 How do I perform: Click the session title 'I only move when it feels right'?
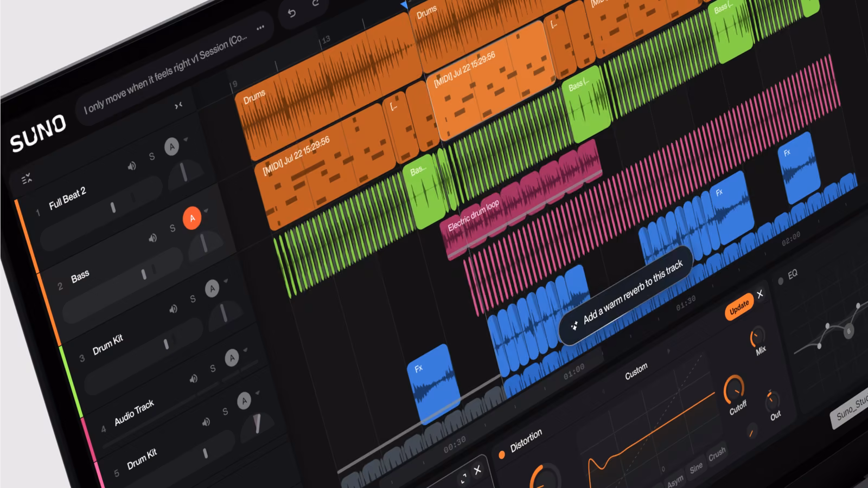tap(166, 74)
